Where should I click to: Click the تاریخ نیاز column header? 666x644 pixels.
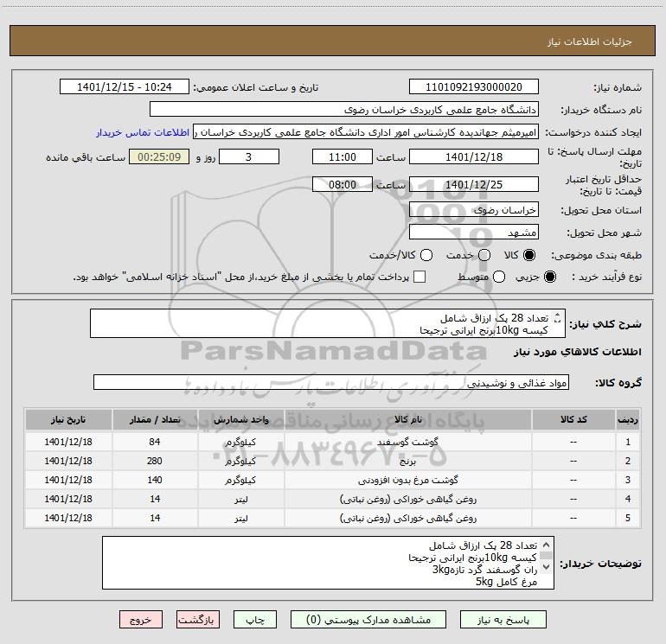click(68, 420)
